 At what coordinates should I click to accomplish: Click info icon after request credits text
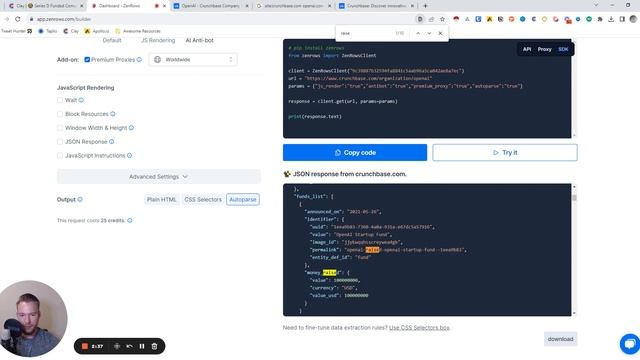(x=130, y=220)
